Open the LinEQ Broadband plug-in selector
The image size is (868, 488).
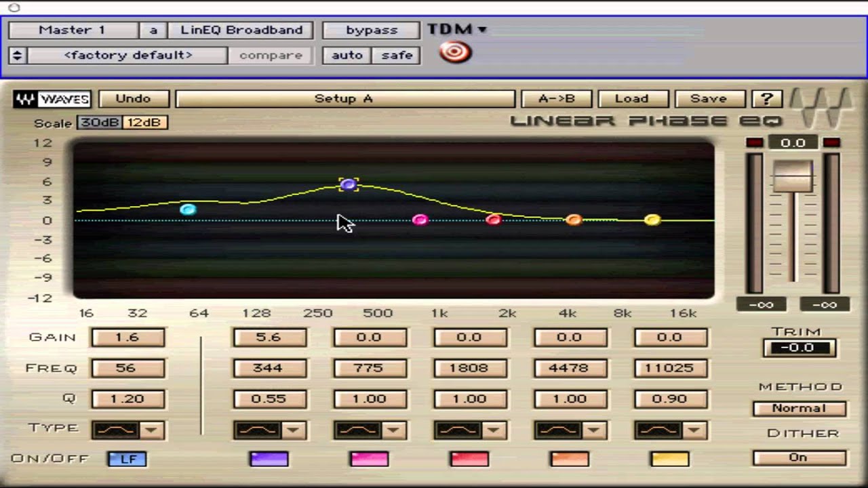point(241,30)
